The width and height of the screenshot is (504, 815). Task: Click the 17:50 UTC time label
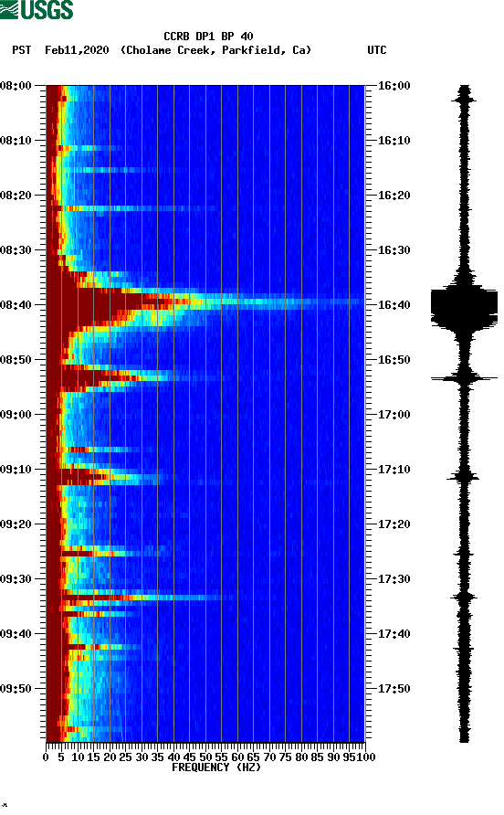point(394,689)
